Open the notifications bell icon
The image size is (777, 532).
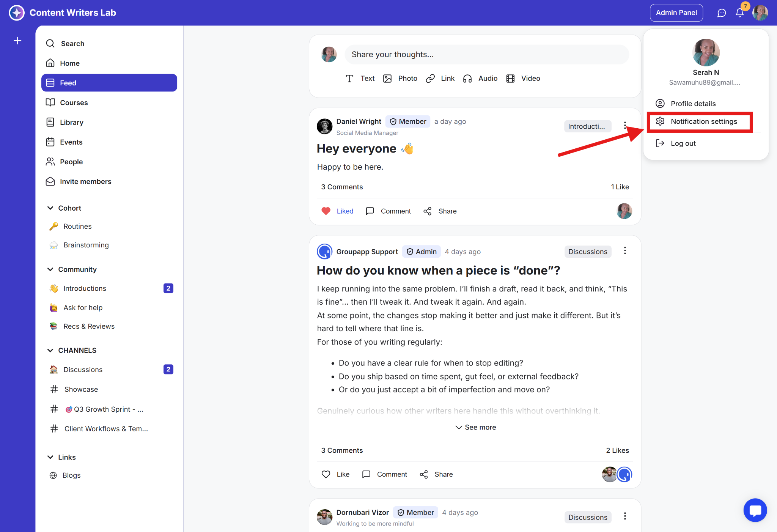[x=739, y=13]
